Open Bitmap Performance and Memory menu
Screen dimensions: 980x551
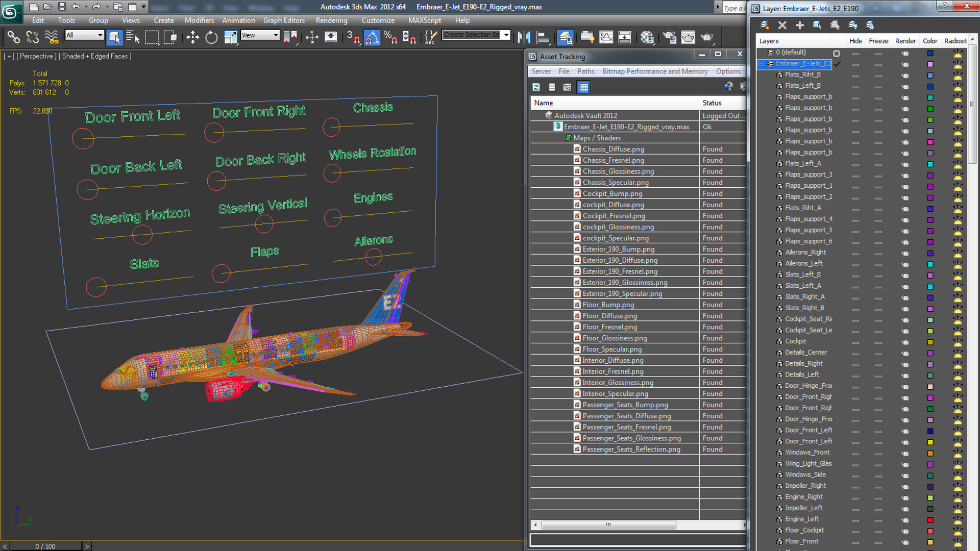655,71
